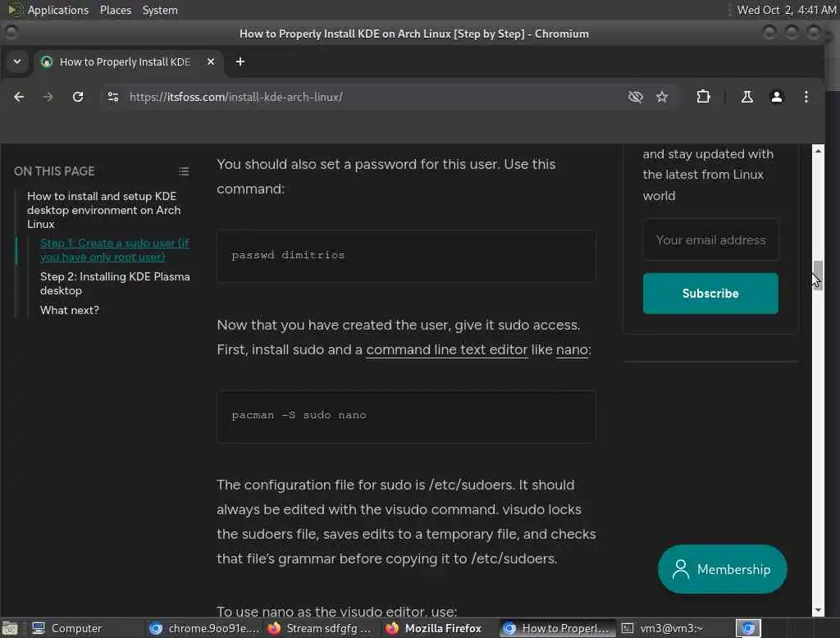Close the How to Properly Install KDE tab
Screen dimensions: 840x638
[211, 62]
